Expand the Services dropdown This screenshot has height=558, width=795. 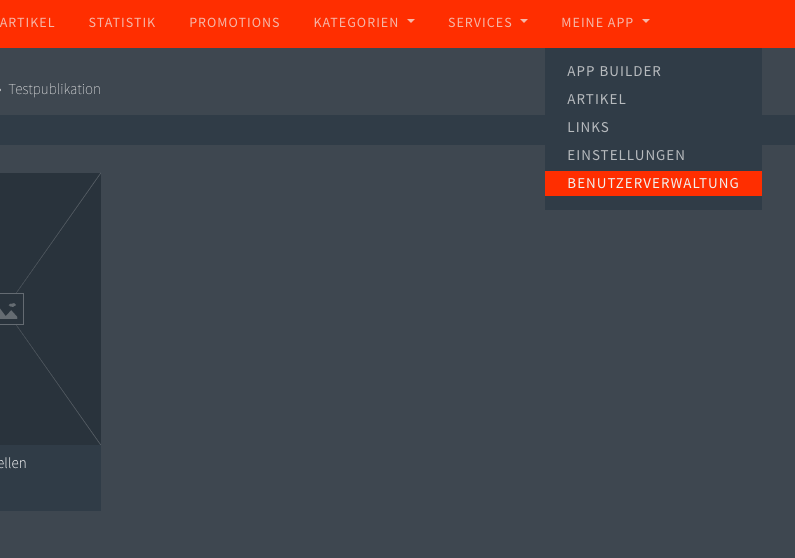488,23
